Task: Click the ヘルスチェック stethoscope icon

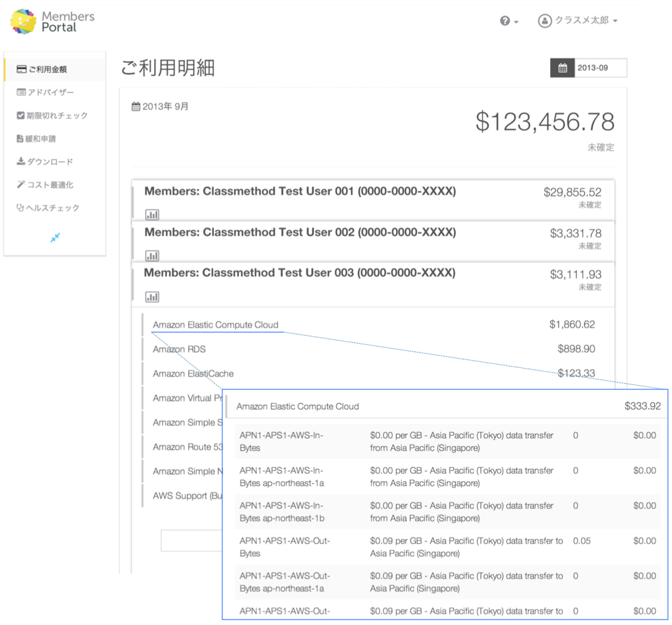Action: pos(20,207)
